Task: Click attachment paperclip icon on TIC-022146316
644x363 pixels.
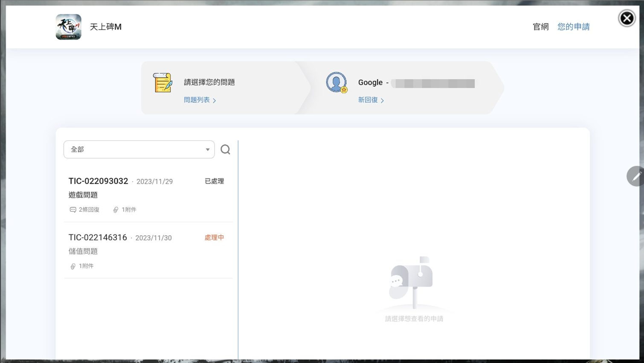Action: point(73,266)
